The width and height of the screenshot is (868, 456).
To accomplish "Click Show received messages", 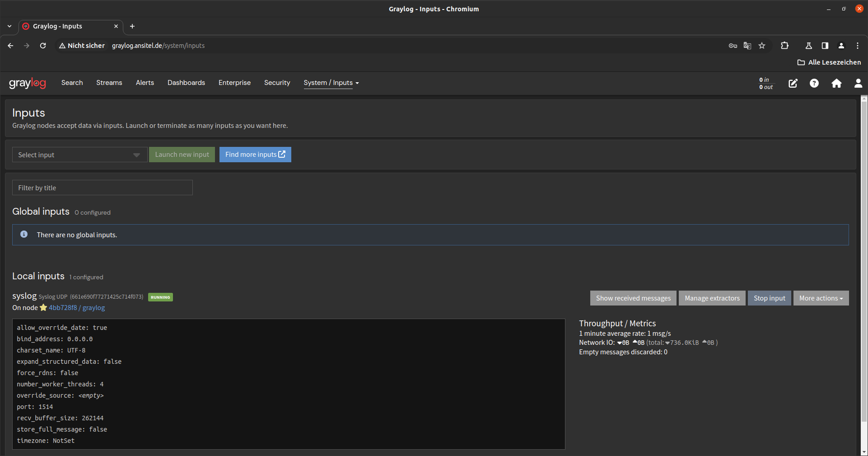I will tap(633, 298).
